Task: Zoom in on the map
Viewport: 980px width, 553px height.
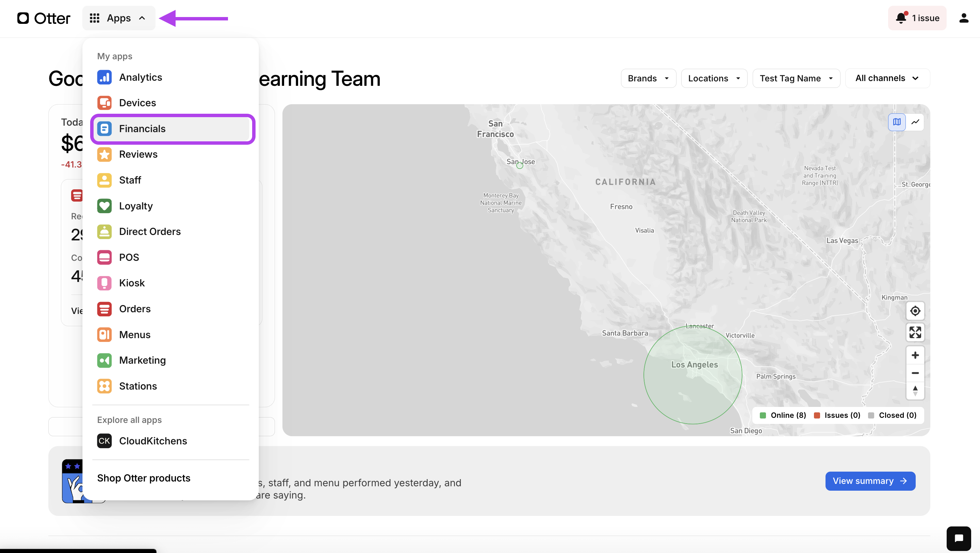Action: (x=915, y=355)
